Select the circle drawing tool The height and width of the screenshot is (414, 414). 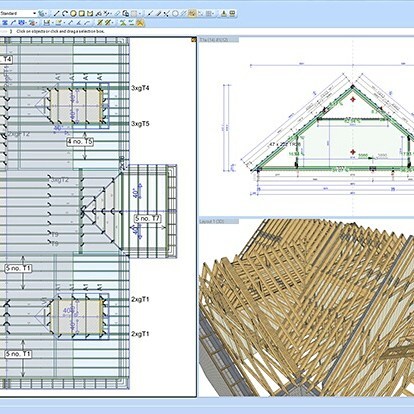click(73, 14)
